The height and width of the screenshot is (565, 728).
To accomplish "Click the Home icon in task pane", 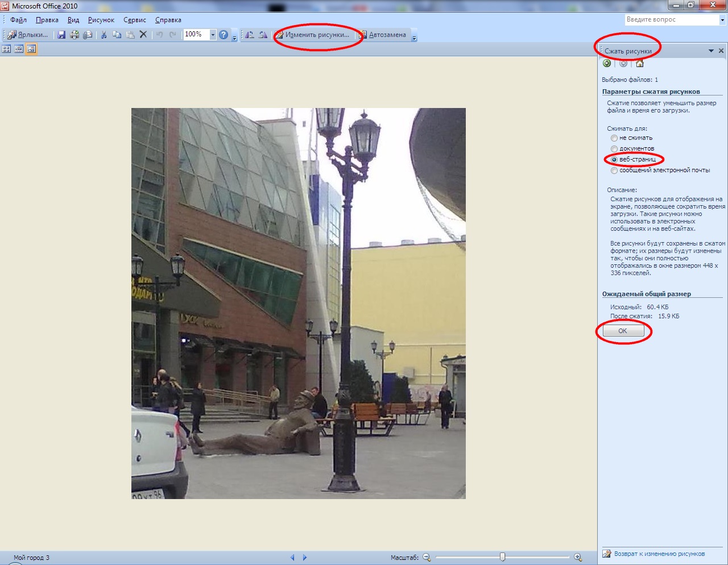I will coord(639,64).
